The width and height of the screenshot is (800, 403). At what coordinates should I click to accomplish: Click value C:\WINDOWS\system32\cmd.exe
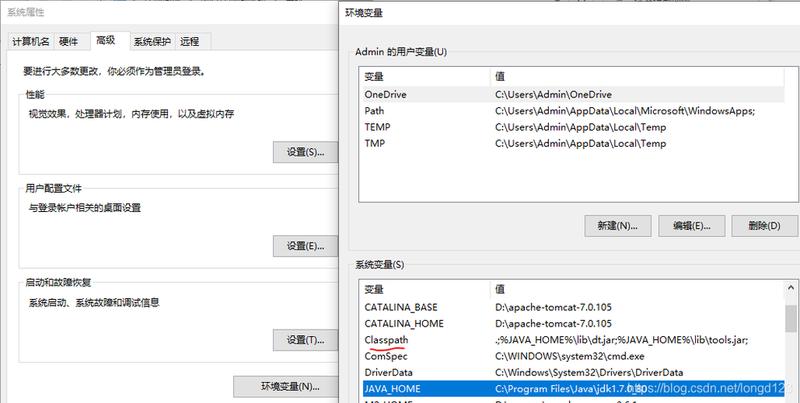[570, 356]
